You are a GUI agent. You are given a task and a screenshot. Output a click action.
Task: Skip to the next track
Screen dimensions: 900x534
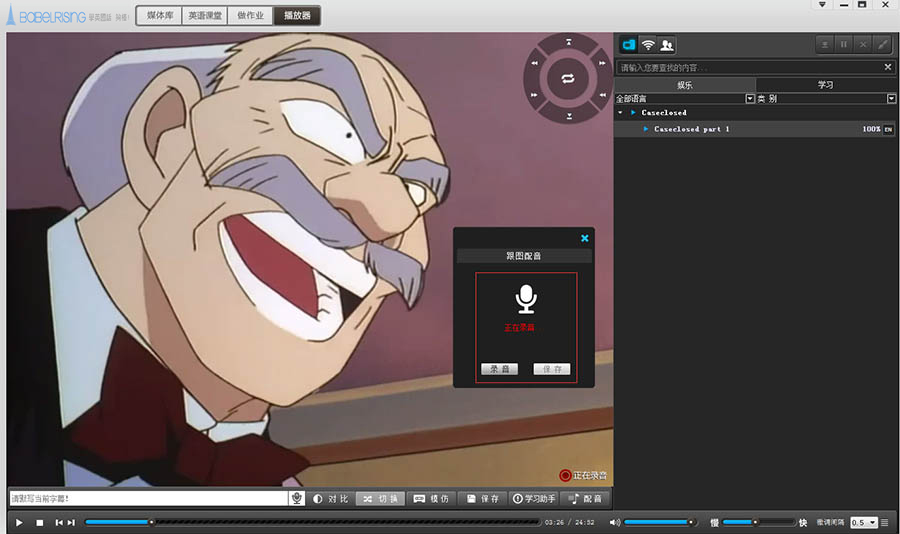tap(71, 523)
